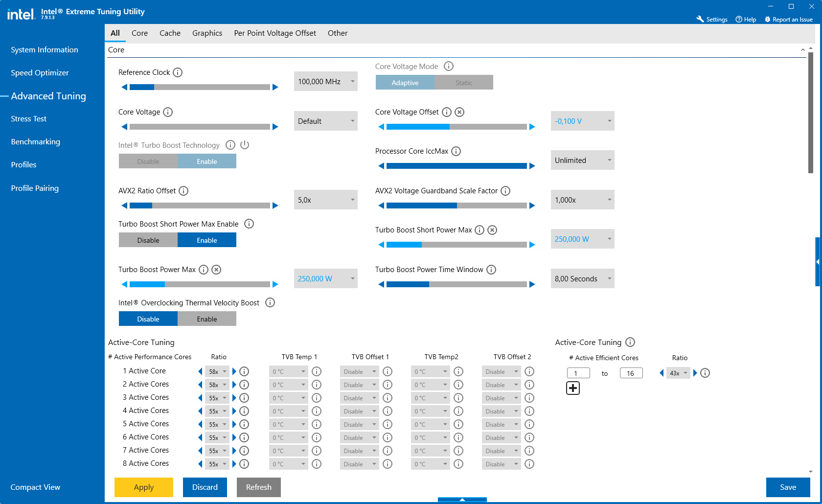Open ratio dropdown for 2 Active Cores
Screen dimensions: 822x504
217,385
